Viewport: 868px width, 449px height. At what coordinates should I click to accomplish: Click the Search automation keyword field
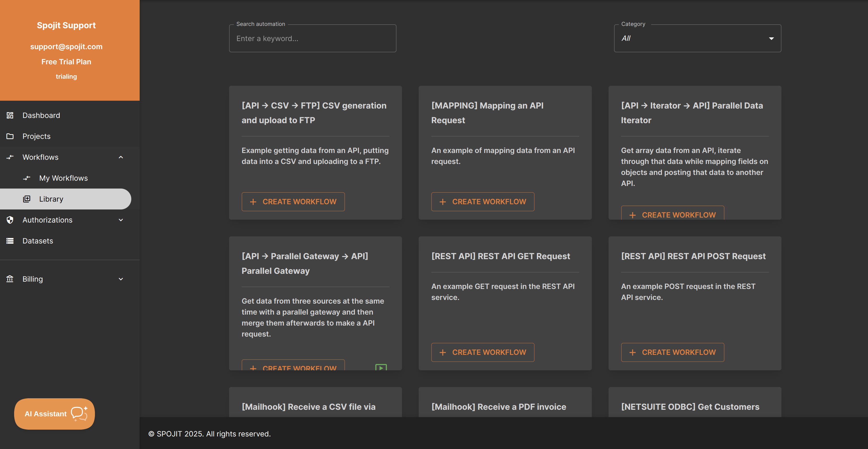(x=313, y=38)
